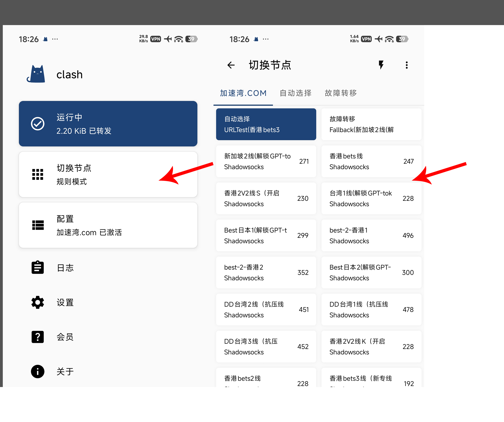Choose 香港 bets线 node with latency 247
This screenshot has height=422, width=504.
(x=371, y=161)
